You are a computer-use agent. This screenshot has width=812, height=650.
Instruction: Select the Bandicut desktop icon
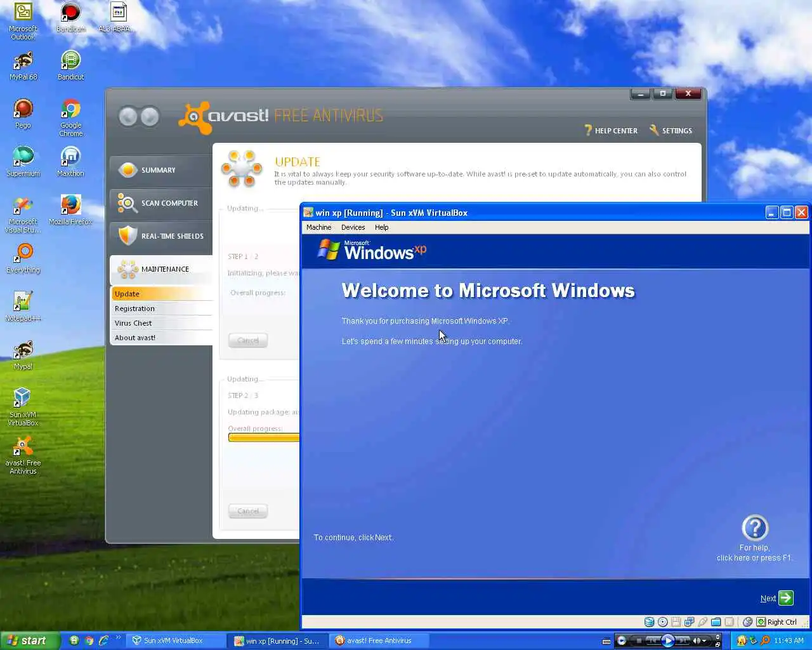[70, 65]
